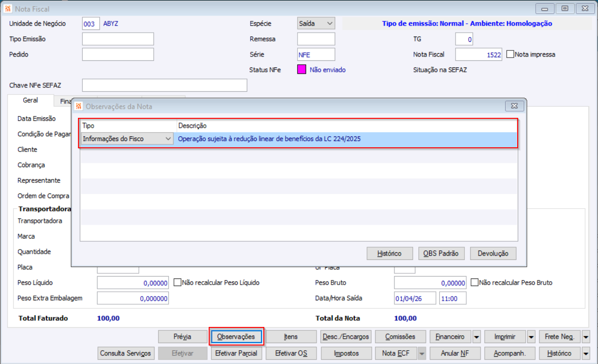Click the Nota ECF button
Viewport: 598px width, 364px height.
tap(396, 353)
